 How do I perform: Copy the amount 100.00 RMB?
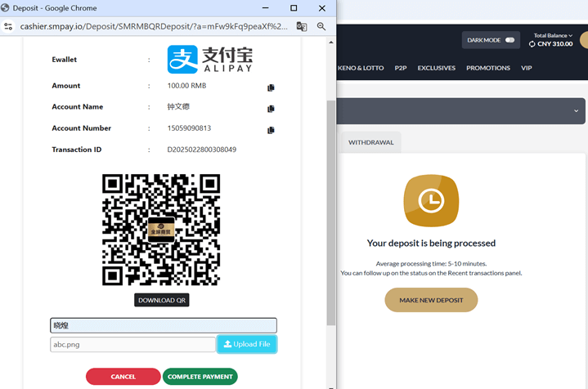tap(271, 87)
